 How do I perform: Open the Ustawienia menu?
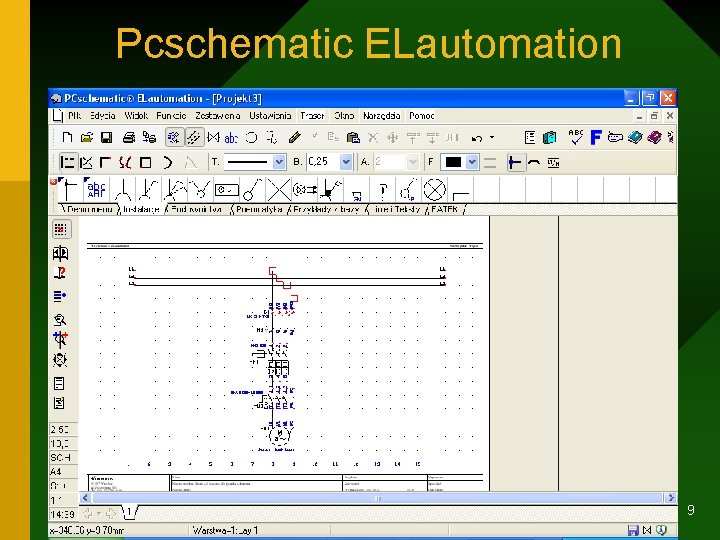coord(270,116)
